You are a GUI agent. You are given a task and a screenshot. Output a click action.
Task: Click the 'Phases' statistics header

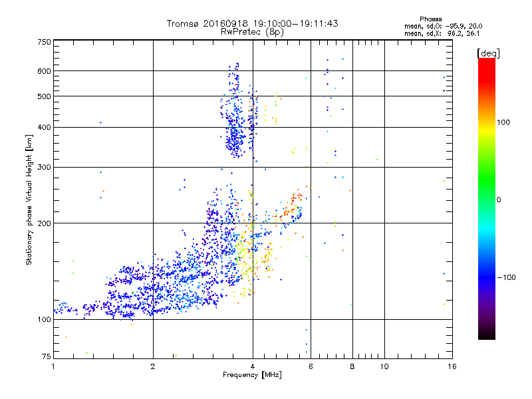[x=430, y=19]
